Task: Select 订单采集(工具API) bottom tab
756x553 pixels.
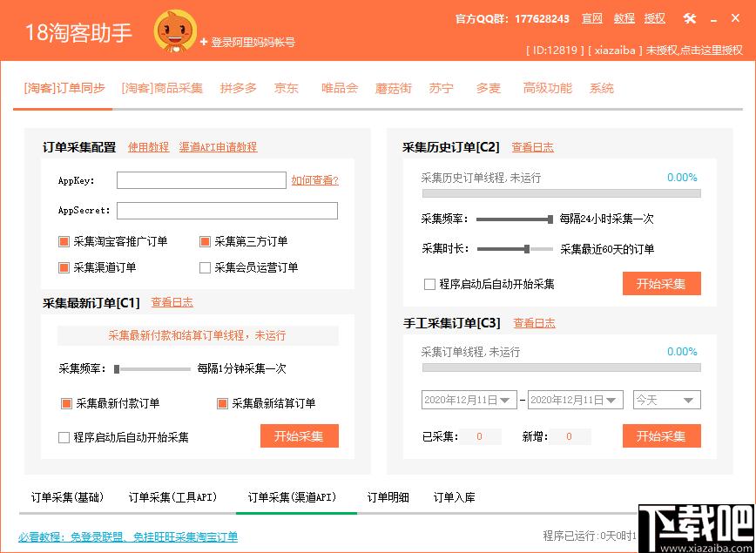Action: tap(172, 497)
